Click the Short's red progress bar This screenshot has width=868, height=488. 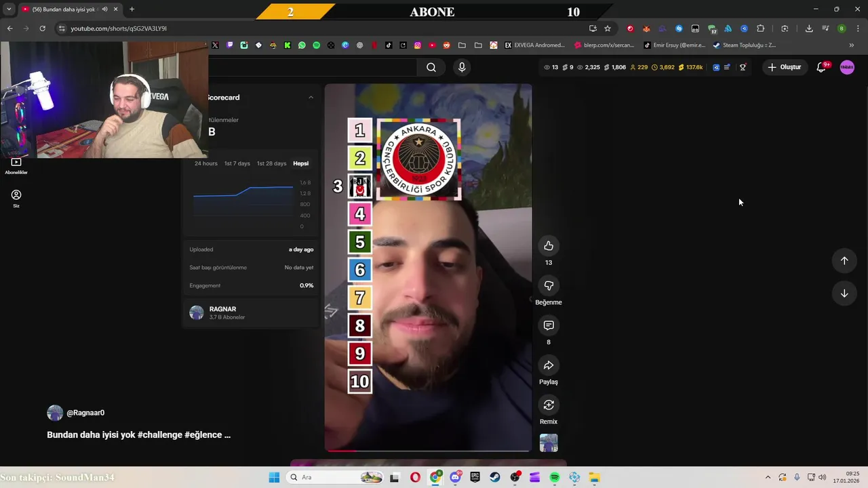[x=341, y=450]
